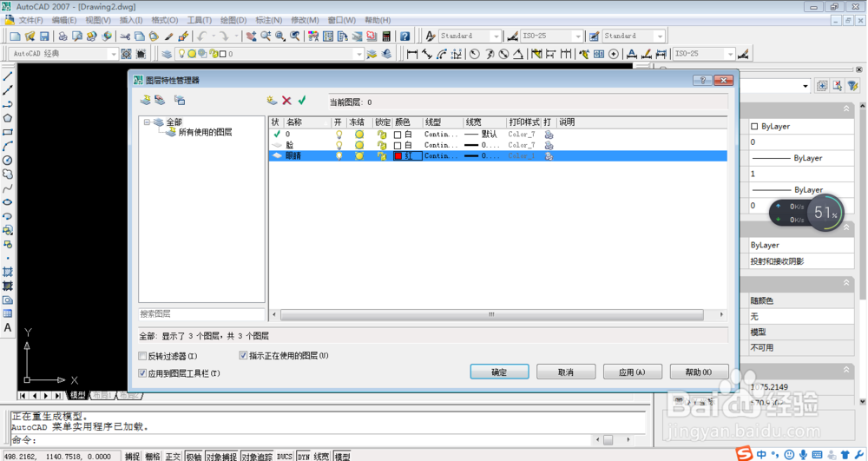Open Layer Properties Manager toolbar icon
The height and width of the screenshot is (461, 868).
167,54
